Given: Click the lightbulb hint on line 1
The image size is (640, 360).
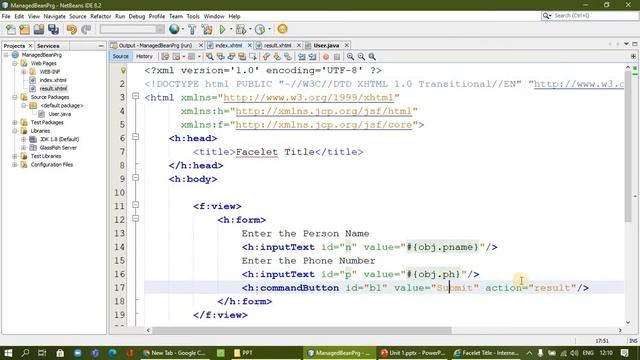Looking at the screenshot, I should pyautogui.click(x=123, y=70).
